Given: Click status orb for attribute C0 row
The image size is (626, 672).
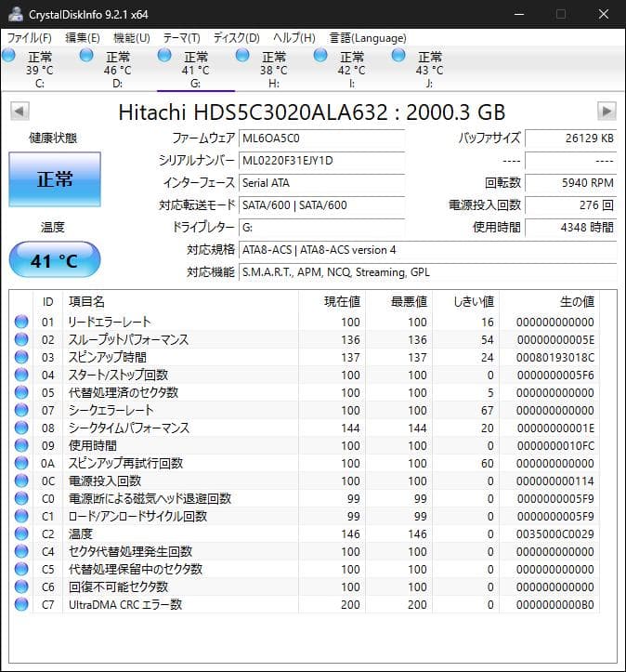Looking at the screenshot, I should tap(21, 498).
